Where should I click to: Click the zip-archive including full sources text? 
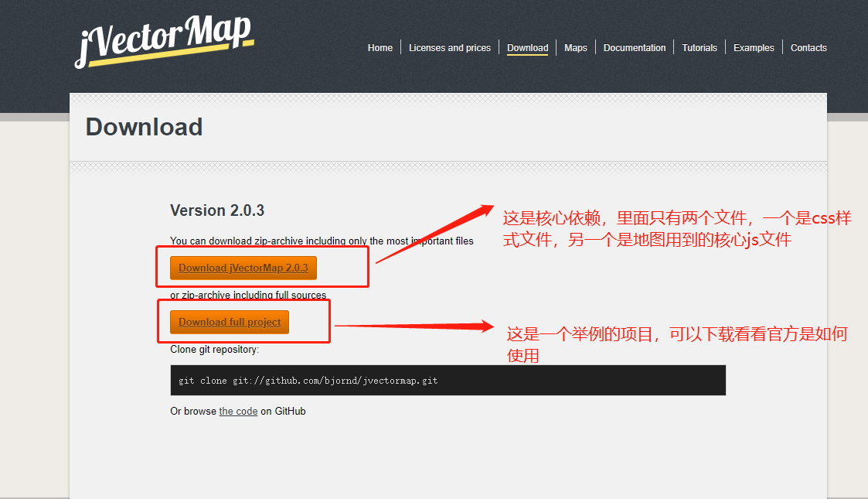[x=247, y=295]
